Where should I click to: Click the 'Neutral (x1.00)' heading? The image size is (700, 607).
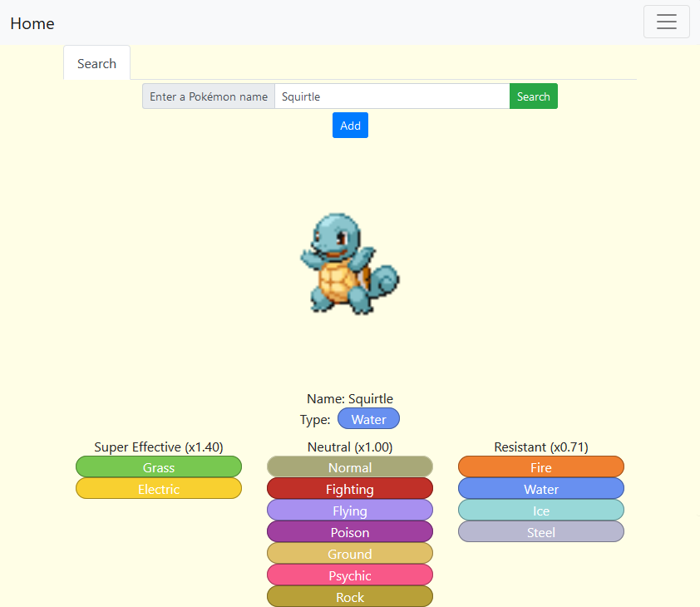350,447
